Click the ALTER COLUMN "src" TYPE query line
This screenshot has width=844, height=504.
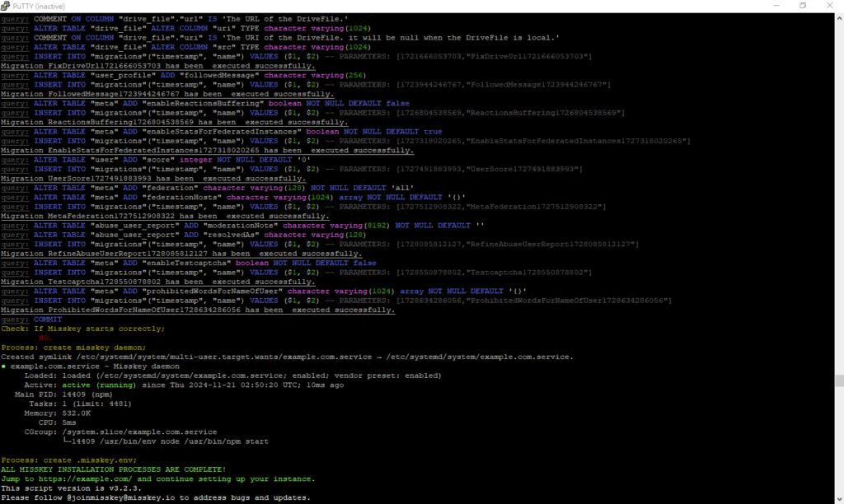(x=185, y=47)
